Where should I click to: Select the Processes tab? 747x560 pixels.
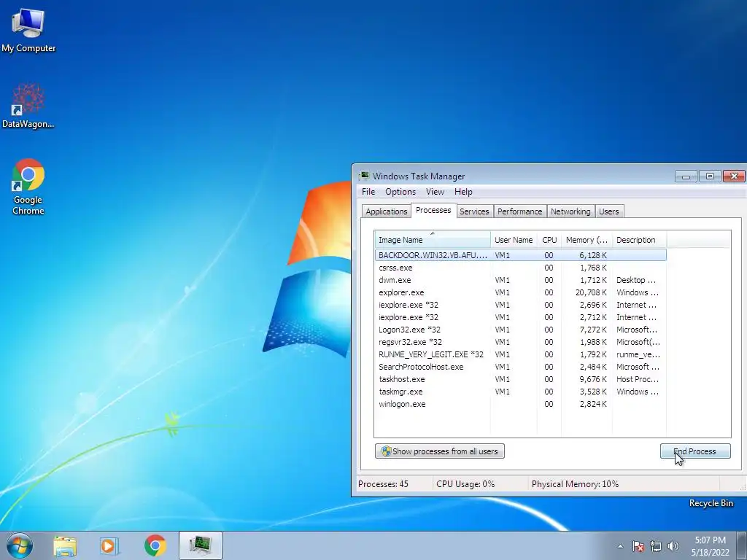pyautogui.click(x=433, y=210)
